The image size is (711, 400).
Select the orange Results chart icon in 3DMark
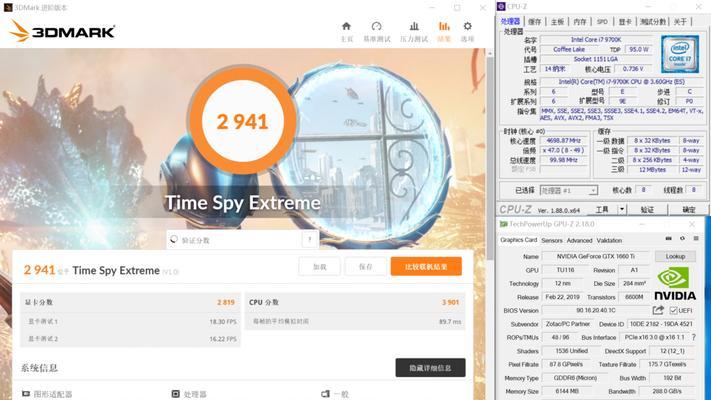(x=444, y=26)
